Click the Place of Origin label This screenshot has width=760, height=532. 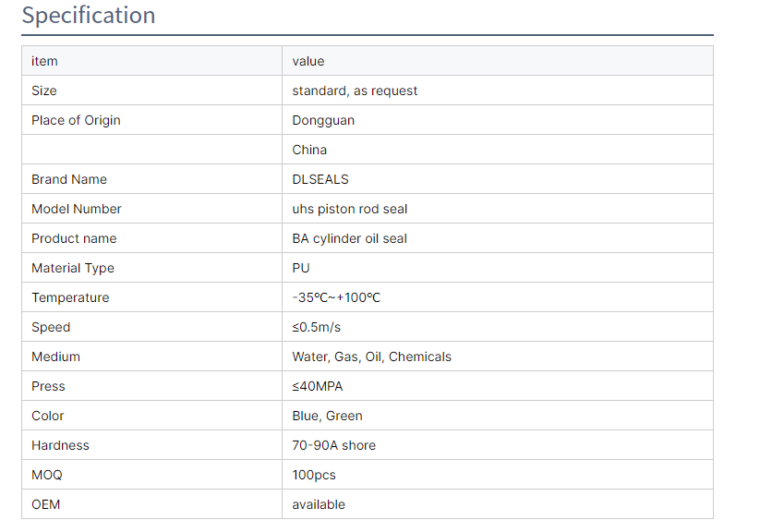point(76,120)
